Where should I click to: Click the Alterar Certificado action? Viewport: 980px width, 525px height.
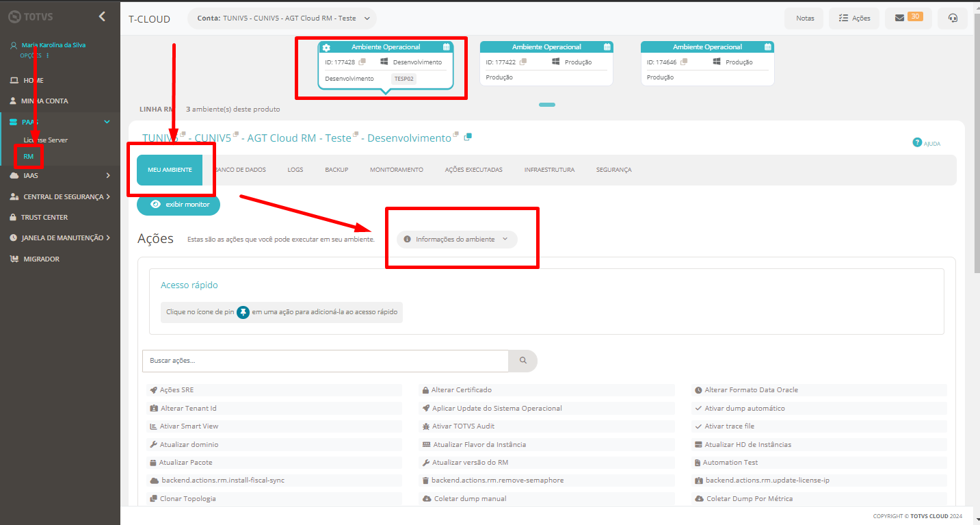point(546,390)
